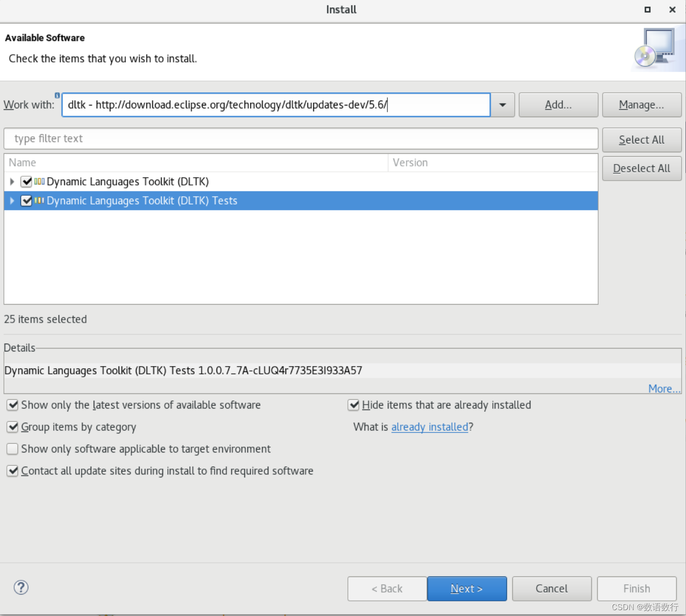Click the 25 items selected label
The width and height of the screenshot is (686, 616).
coord(45,319)
